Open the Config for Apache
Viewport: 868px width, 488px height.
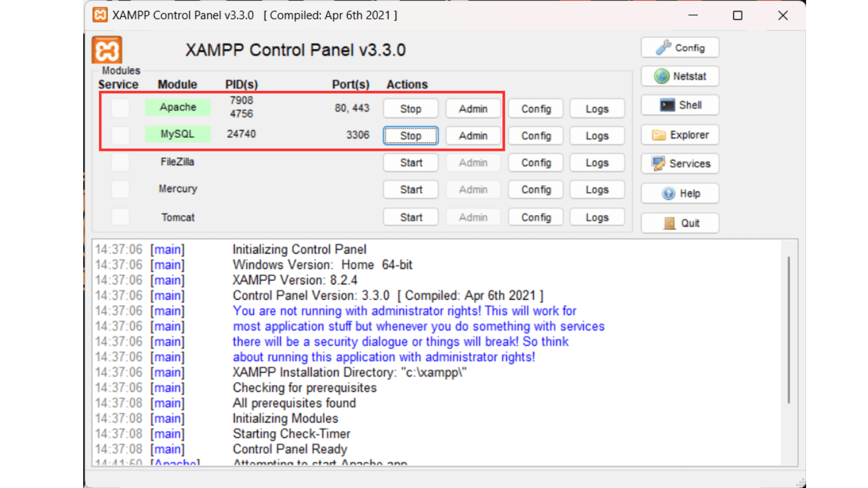pyautogui.click(x=535, y=108)
